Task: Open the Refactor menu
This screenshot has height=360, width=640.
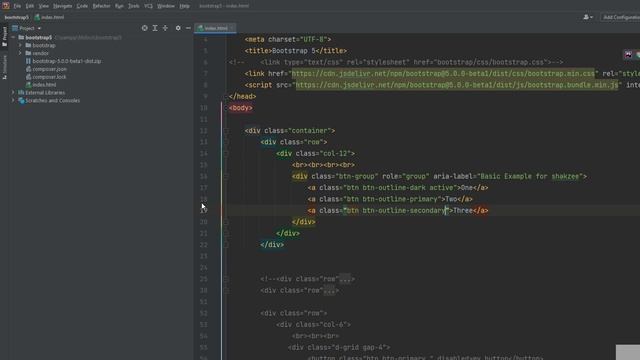Action: pos(101,6)
